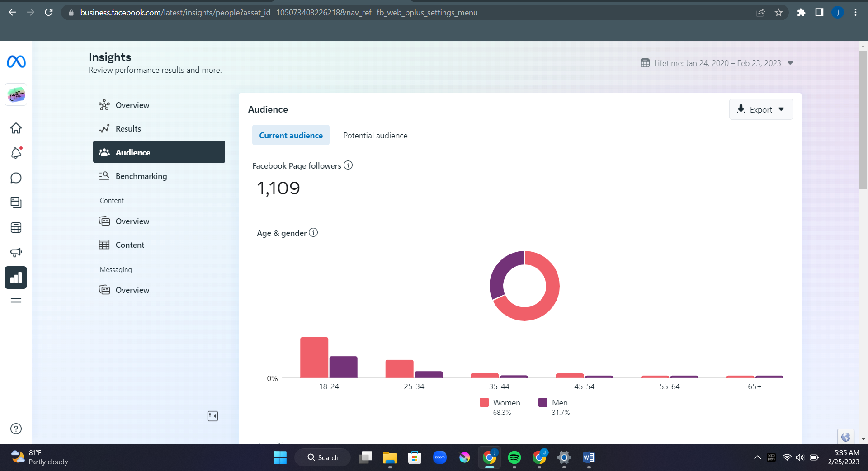
Task: Open Overview in Insights menu
Action: coord(159,105)
